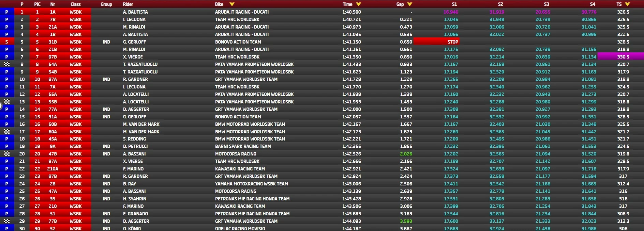644x231 pixels.
Task: Click ORELAC RACING MOVISIO bike cell
Action: pos(240,229)
